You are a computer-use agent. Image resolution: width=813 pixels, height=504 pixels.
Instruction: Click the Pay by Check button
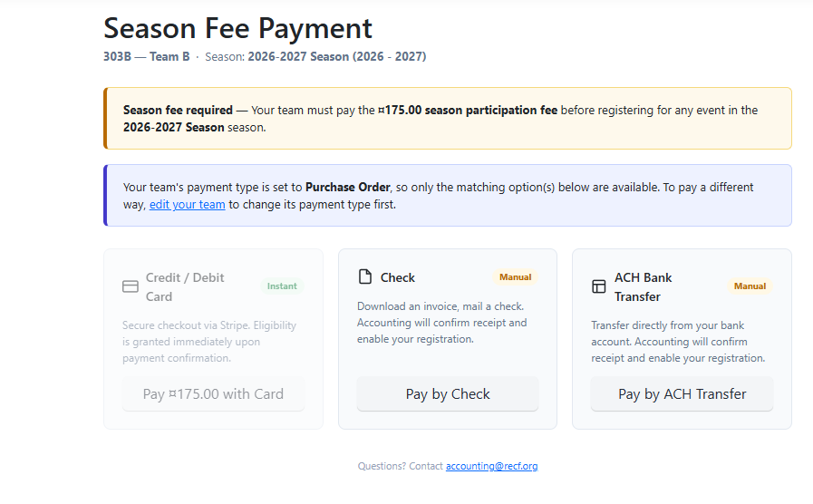448,394
